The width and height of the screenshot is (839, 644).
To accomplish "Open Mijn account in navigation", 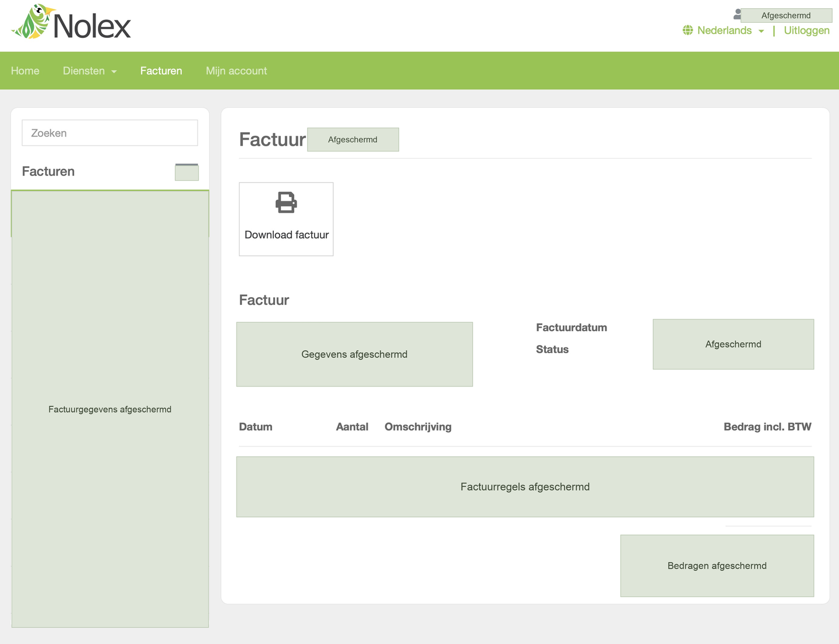I will (237, 71).
